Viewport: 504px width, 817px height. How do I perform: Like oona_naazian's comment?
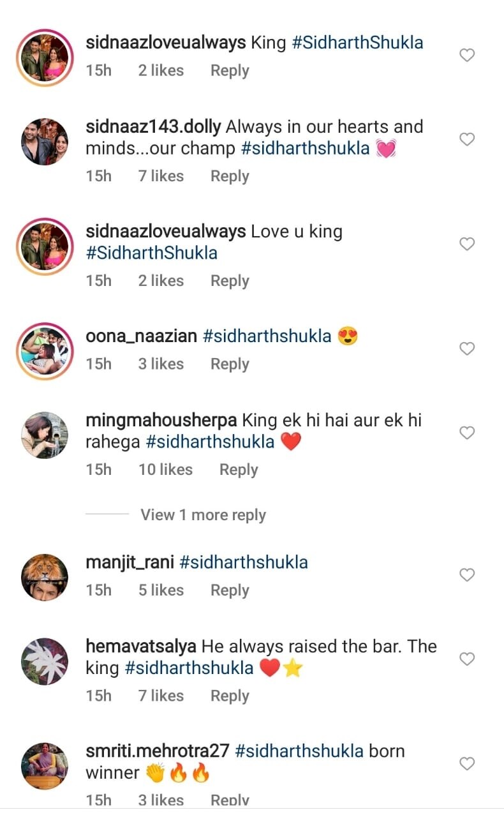coord(467,349)
